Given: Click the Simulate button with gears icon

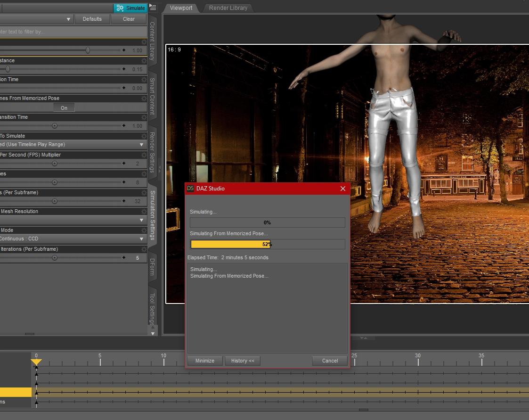Looking at the screenshot, I should click(x=130, y=8).
